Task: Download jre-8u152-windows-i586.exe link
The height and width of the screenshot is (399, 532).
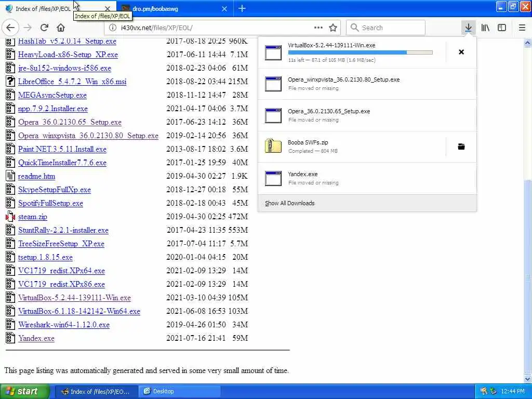Action: (64, 68)
